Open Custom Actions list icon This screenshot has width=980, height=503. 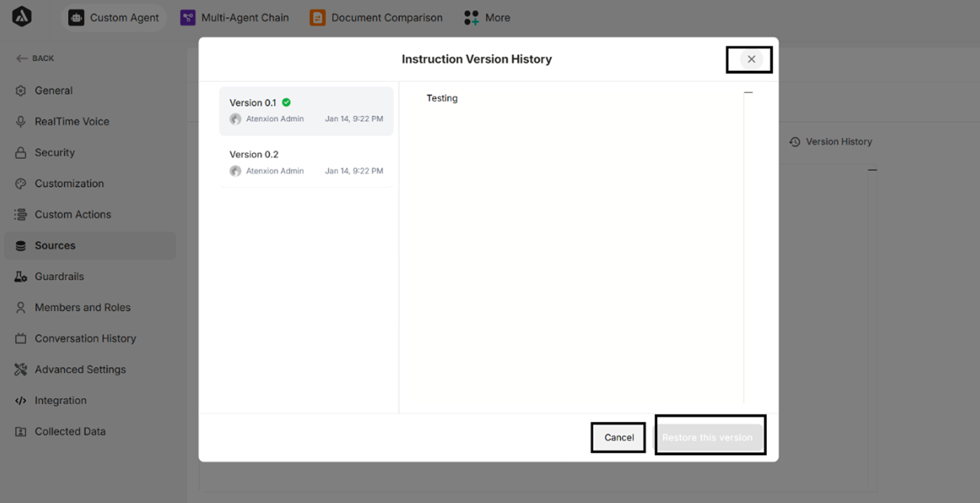tap(21, 215)
